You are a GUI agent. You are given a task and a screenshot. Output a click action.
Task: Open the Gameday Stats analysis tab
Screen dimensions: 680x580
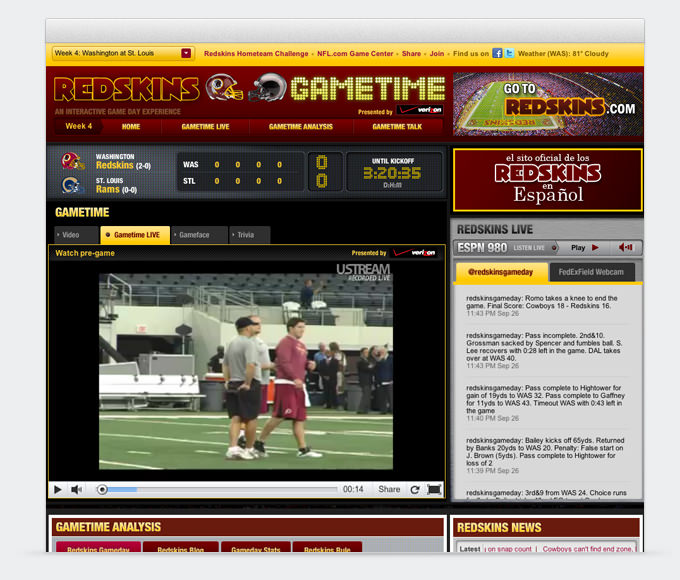256,547
